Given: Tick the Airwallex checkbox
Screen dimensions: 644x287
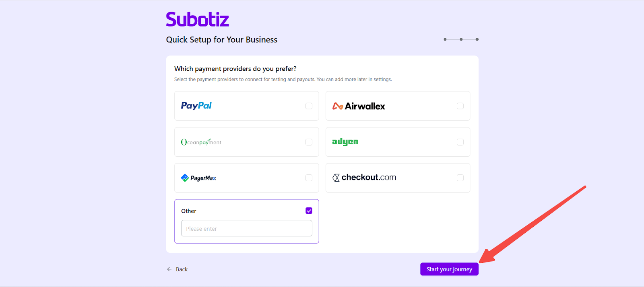Looking at the screenshot, I should (x=460, y=106).
